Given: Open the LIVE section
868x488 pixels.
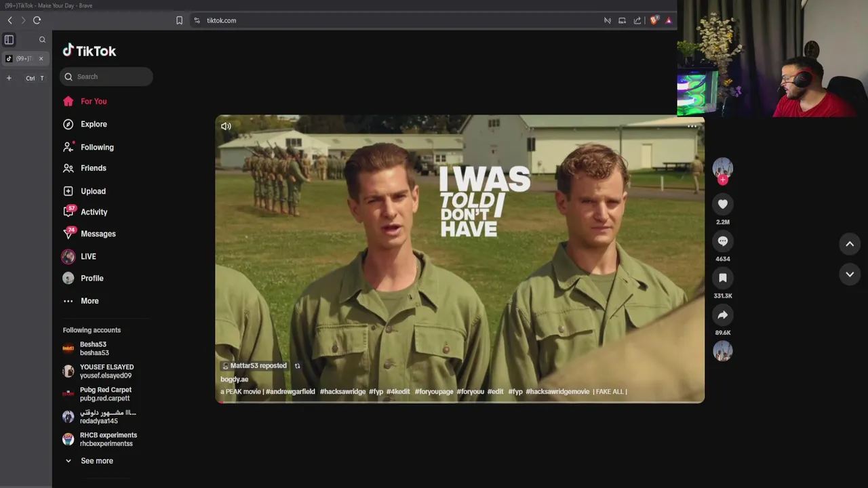Looking at the screenshot, I should [79, 256].
